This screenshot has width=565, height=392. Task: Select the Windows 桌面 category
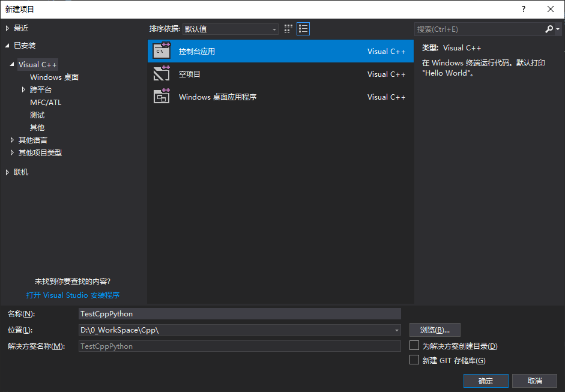pos(54,77)
